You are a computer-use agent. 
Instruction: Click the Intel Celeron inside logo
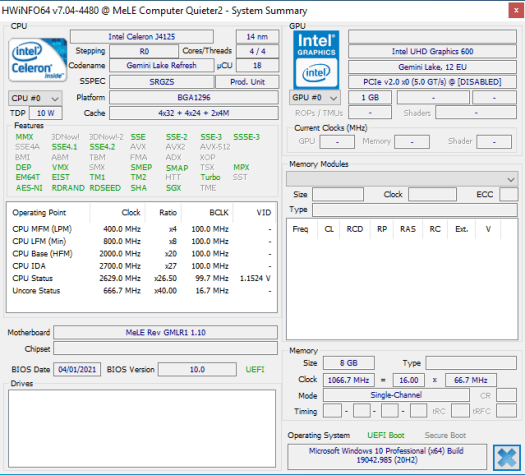[x=38, y=60]
